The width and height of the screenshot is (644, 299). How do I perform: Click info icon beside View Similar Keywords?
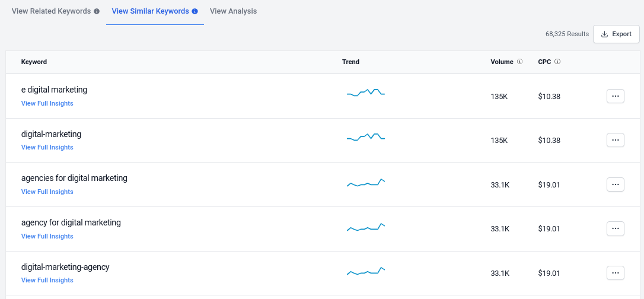pyautogui.click(x=195, y=11)
